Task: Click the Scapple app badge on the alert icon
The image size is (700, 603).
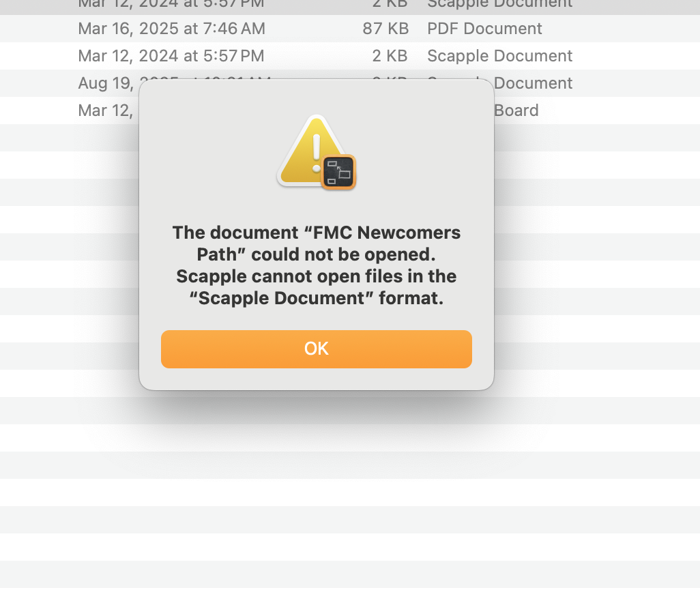Action: pyautogui.click(x=338, y=172)
